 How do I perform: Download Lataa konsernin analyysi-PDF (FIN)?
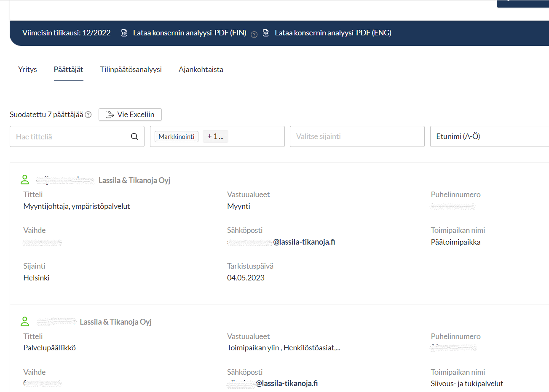pos(190,33)
